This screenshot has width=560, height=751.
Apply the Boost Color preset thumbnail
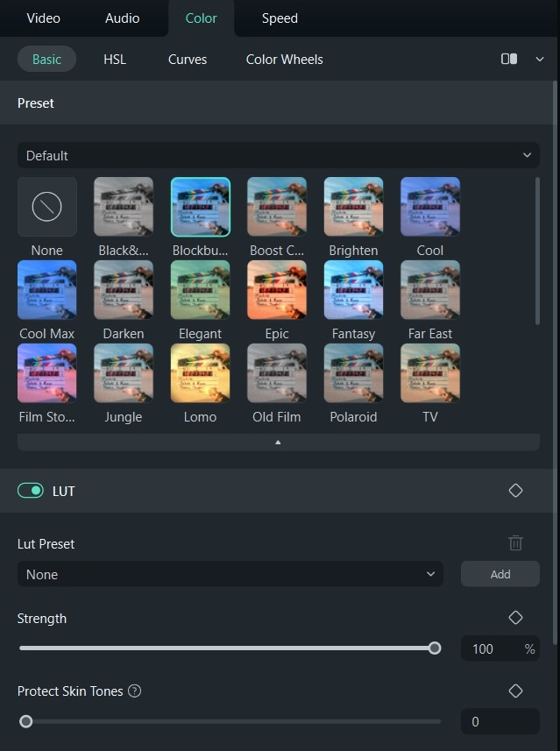point(277,207)
